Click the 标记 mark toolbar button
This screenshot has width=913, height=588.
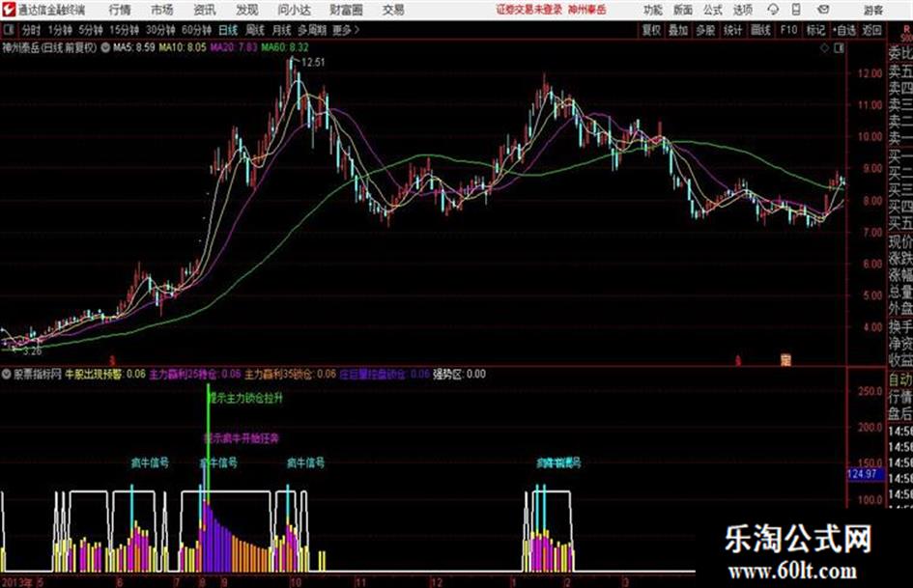(815, 30)
